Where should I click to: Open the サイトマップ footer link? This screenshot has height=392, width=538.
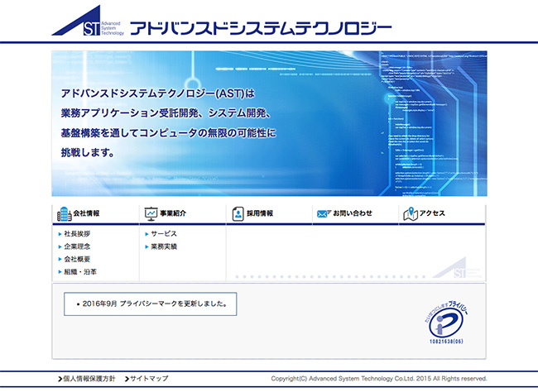click(147, 379)
